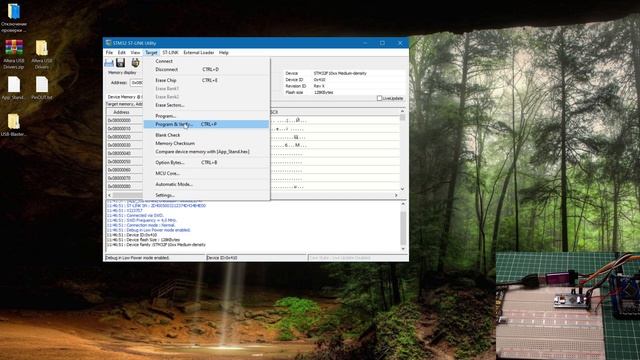Open the Help menu
The image size is (640, 360).
pyautogui.click(x=224, y=53)
